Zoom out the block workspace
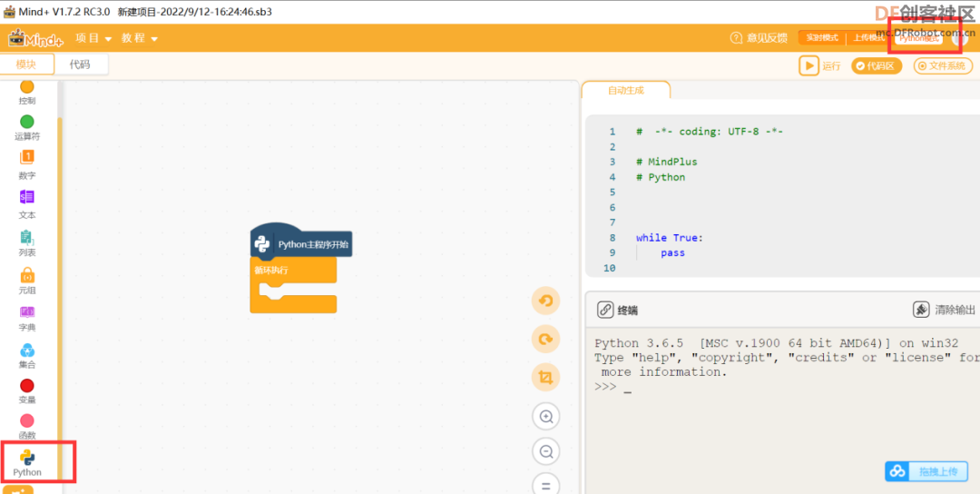Viewport: 980px width, 494px height. pos(546,452)
